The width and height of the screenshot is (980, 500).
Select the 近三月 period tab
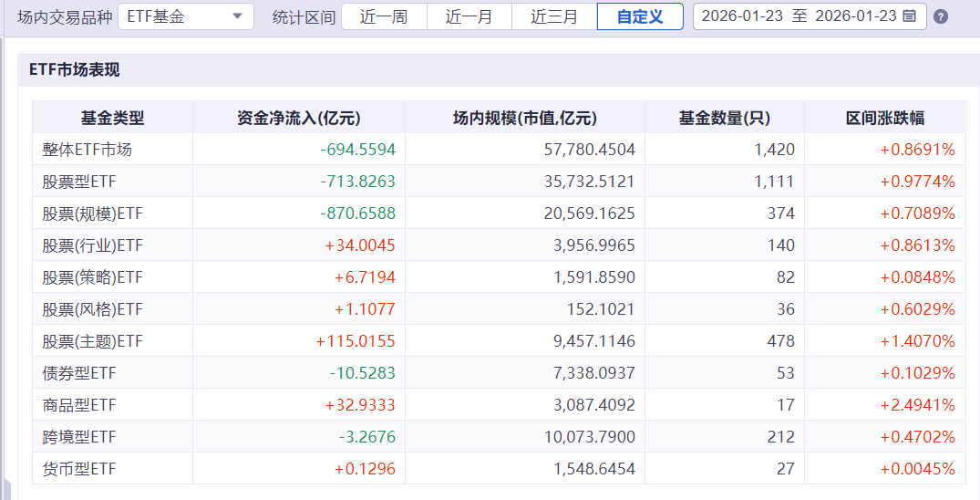point(554,16)
